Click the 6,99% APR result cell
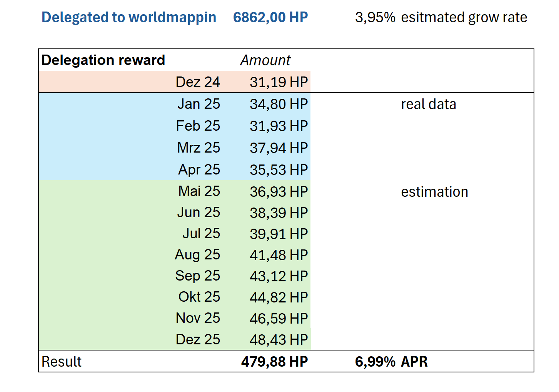This screenshot has width=559, height=392. click(x=391, y=362)
